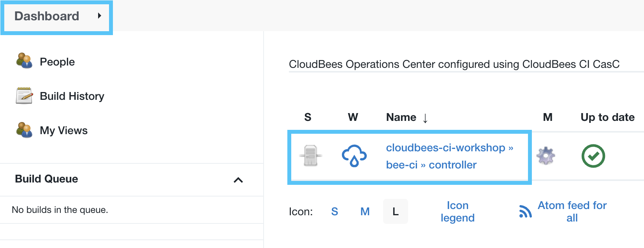Image resolution: width=644 pixels, height=248 pixels.
Task: Switch icon size to medium (M)
Action: pos(365,211)
